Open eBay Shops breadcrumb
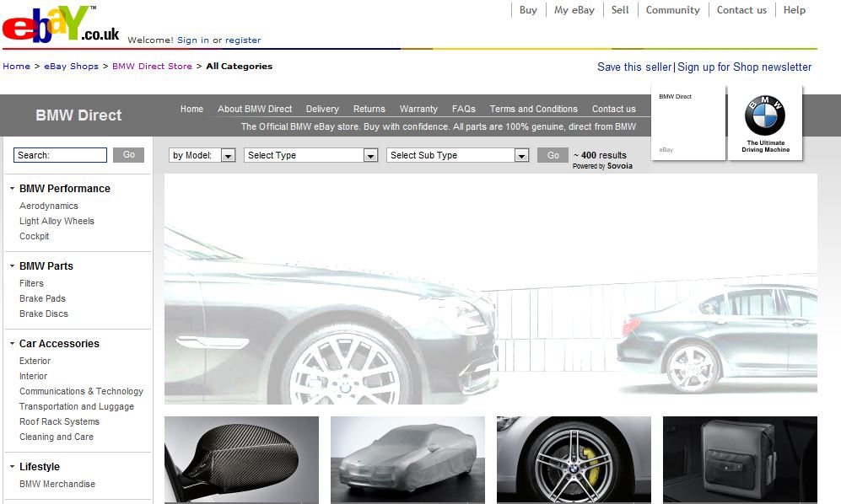Image resolution: width=841 pixels, height=504 pixels. pyautogui.click(x=72, y=66)
